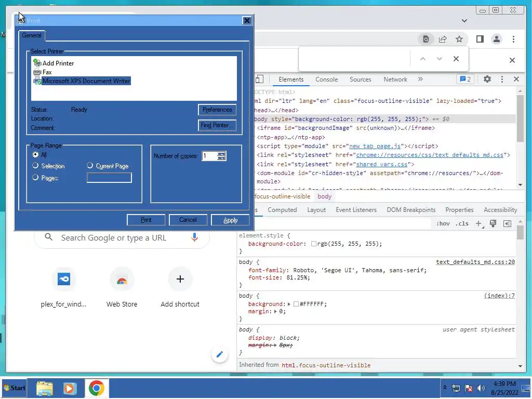Viewport: 532px width, 399px height.
Task: Increase or decrease number of copies with the spinner
Action: pyautogui.click(x=221, y=156)
